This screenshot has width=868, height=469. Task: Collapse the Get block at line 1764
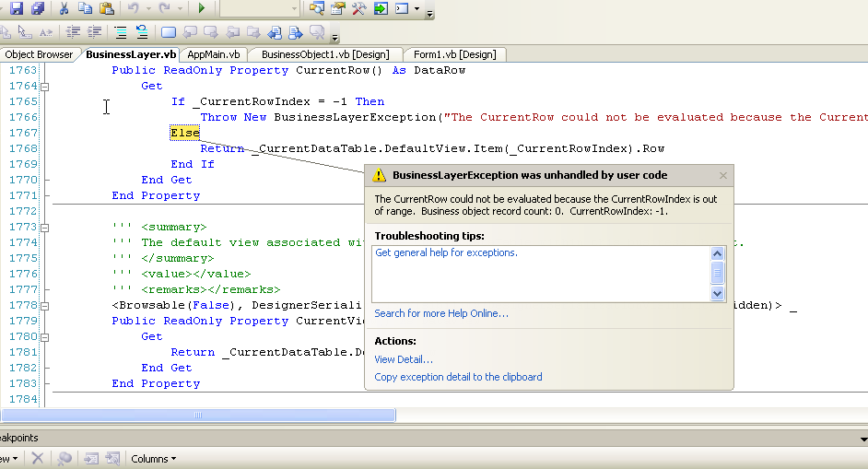pos(44,87)
